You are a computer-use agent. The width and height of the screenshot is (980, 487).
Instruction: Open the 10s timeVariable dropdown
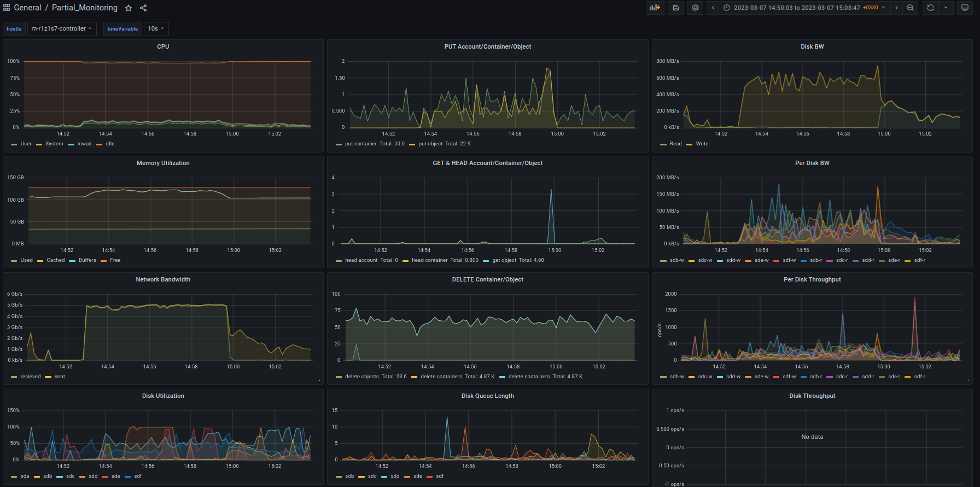(156, 28)
